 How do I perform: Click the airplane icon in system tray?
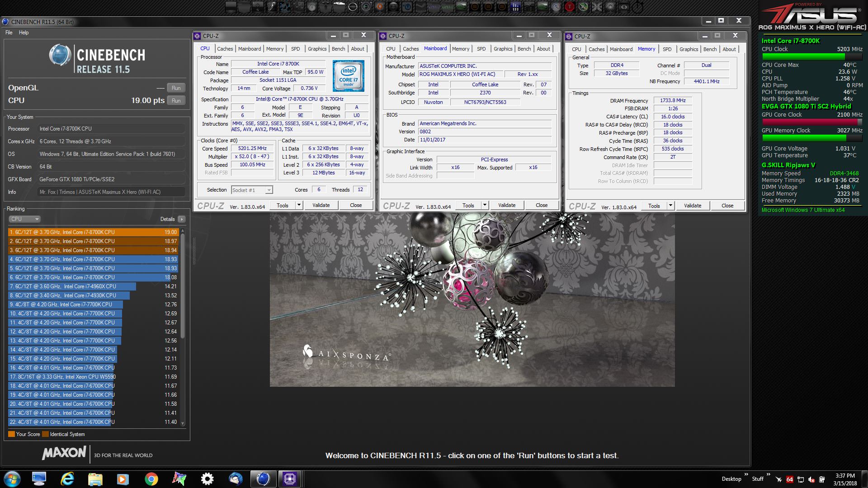[778, 479]
